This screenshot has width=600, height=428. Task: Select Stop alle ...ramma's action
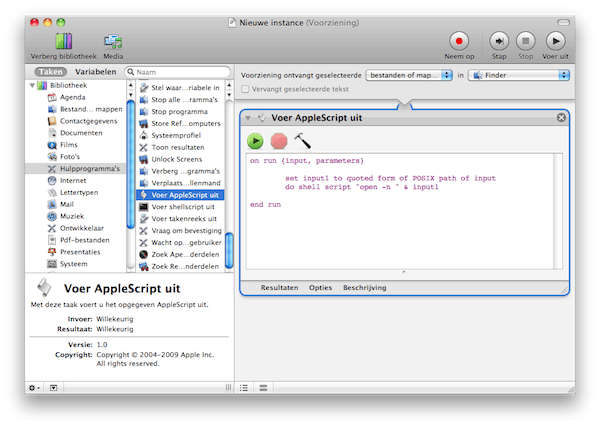(x=180, y=99)
